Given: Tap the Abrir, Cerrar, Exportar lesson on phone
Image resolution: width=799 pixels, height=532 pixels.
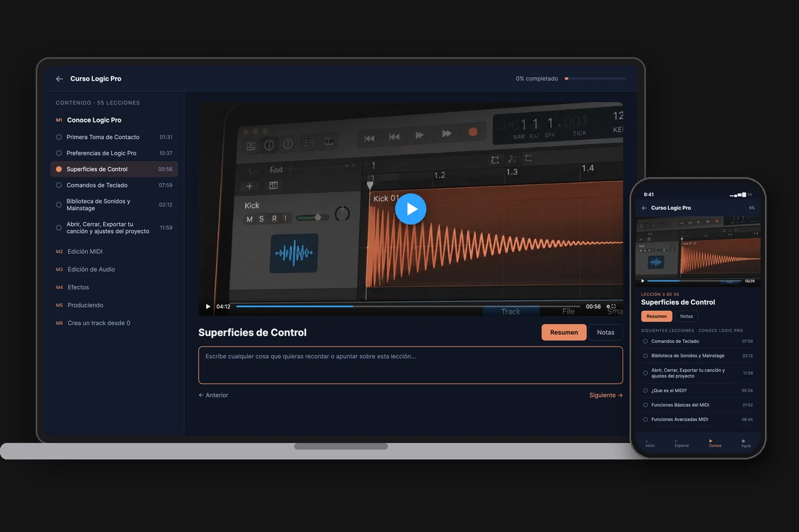Looking at the screenshot, I should click(x=698, y=373).
